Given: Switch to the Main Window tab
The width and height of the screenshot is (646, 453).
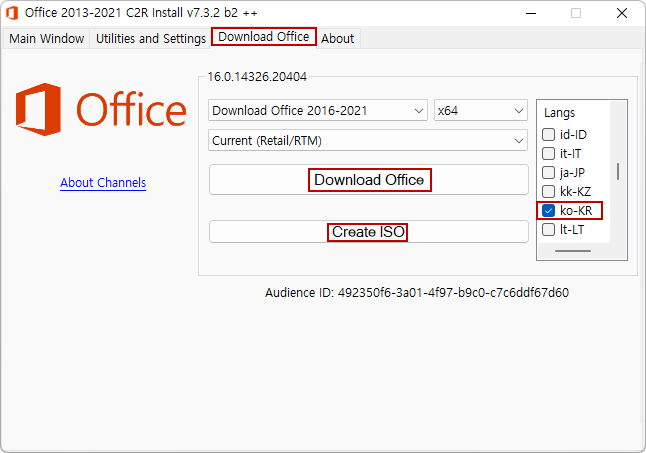Looking at the screenshot, I should click(x=47, y=38).
